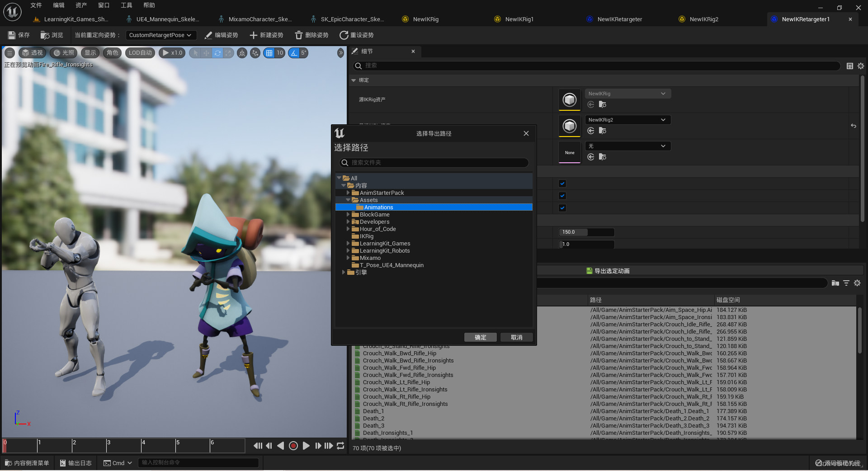Adjust the 150.0 value slider field

coord(586,232)
